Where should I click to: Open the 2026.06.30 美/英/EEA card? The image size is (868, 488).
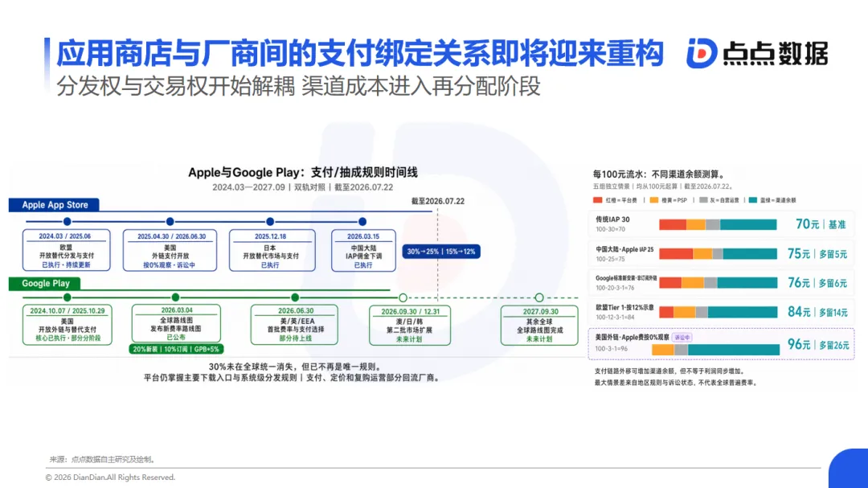click(x=294, y=325)
